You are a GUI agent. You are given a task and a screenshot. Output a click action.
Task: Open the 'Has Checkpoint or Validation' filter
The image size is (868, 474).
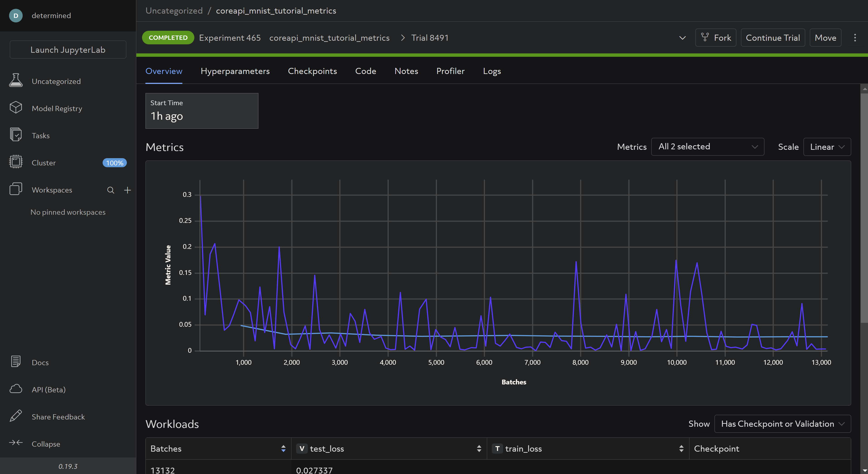pos(782,424)
